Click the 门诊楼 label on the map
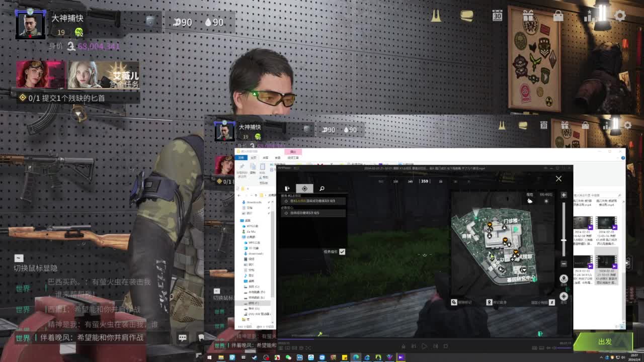This screenshot has width=644, height=362. pos(510,221)
